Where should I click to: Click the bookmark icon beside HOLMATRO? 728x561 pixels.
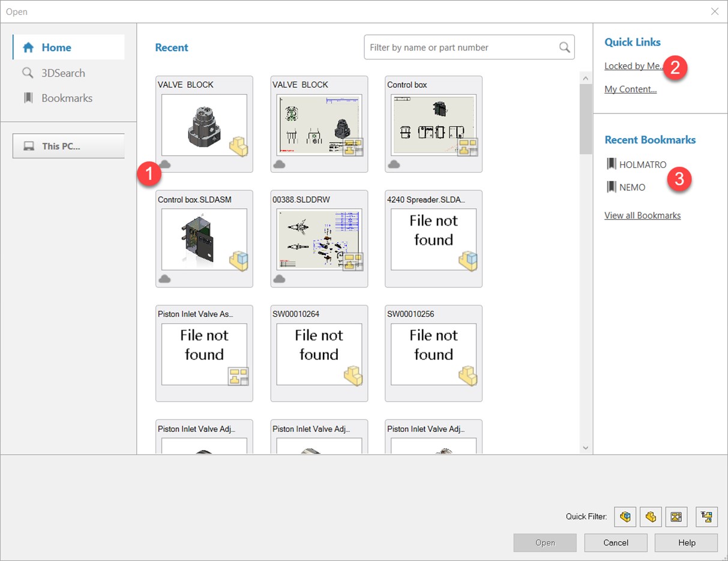(611, 164)
